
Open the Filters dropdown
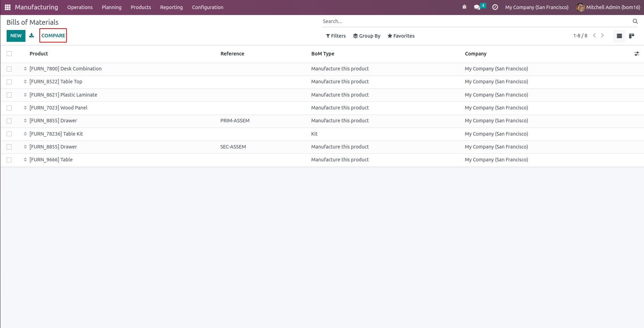336,36
